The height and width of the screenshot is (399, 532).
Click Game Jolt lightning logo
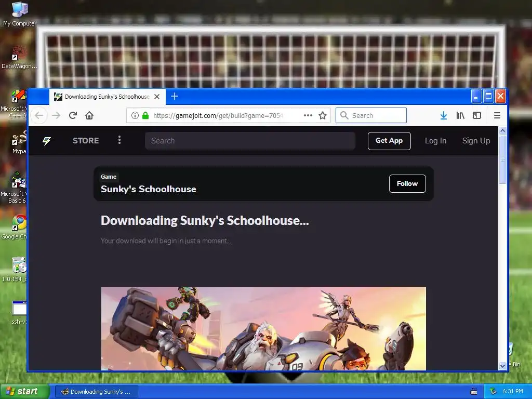46,140
